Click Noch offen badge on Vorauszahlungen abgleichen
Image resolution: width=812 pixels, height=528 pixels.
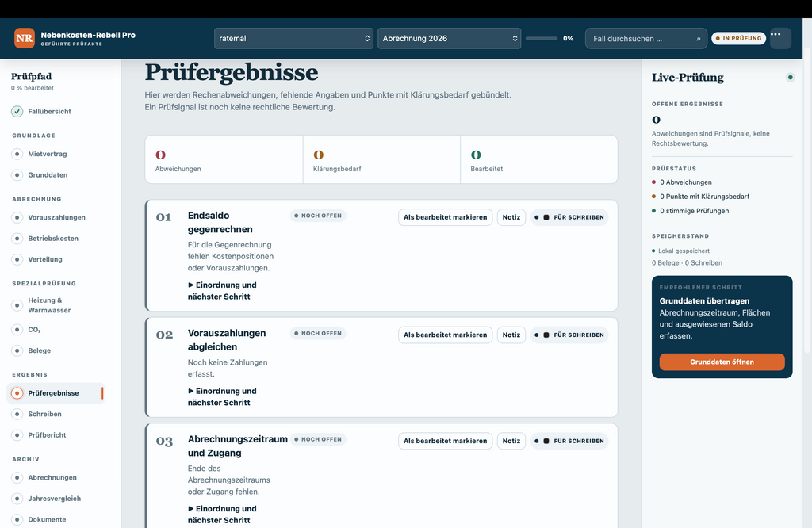318,333
